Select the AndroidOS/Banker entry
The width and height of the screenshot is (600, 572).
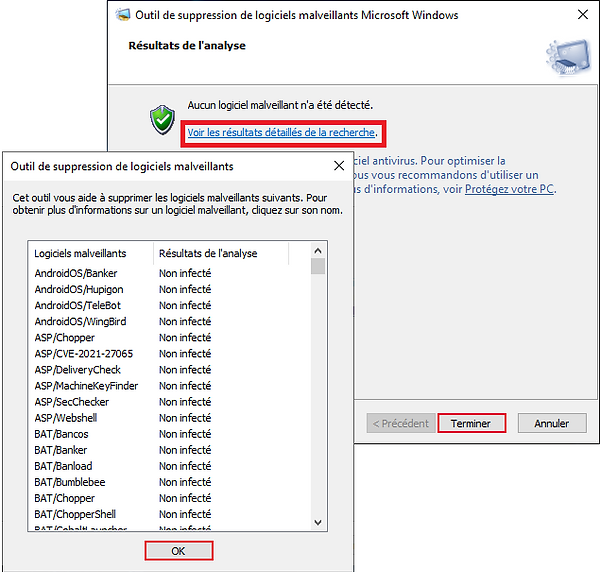75,273
